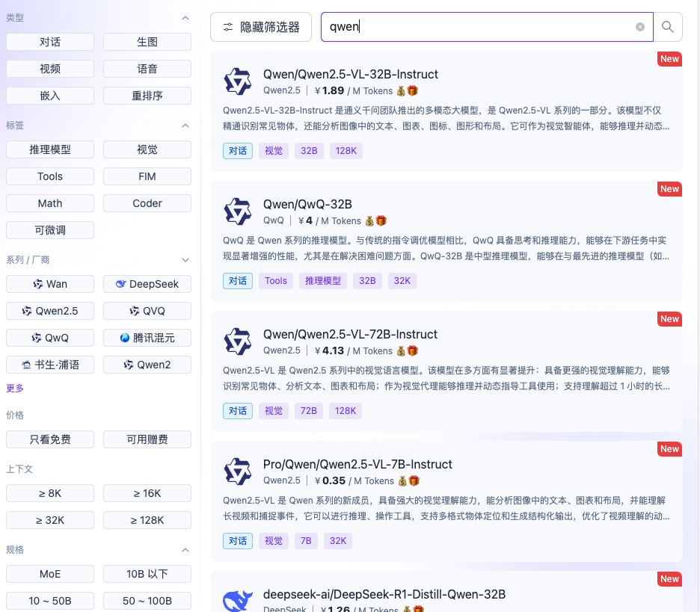The height and width of the screenshot is (612, 700).
Task: Select 10 ~ 50B spec filter
Action: click(x=50, y=601)
